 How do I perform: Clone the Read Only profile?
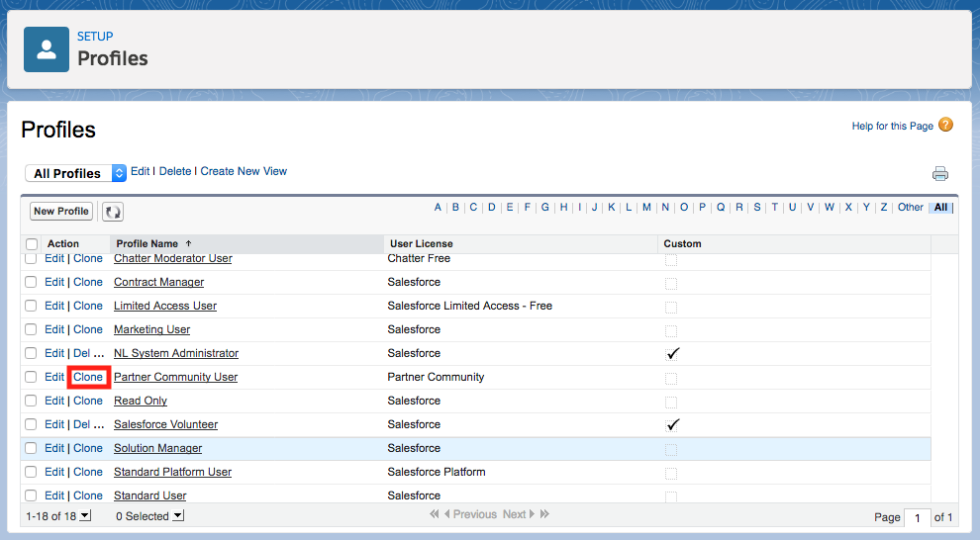pos(88,401)
